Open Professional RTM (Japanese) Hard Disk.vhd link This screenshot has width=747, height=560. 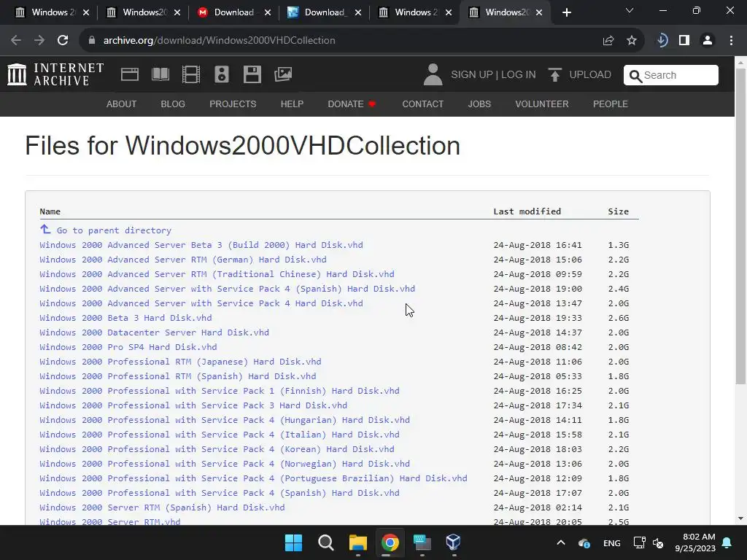tap(181, 362)
